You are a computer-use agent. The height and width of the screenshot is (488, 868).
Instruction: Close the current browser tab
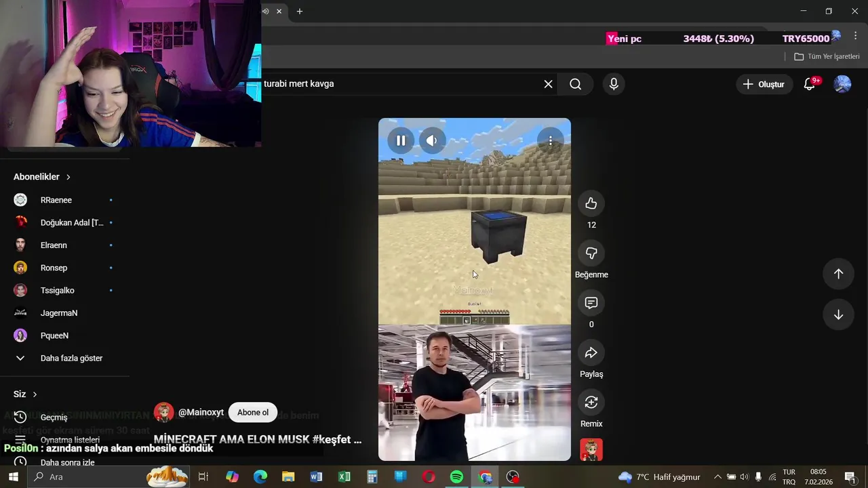(x=279, y=11)
